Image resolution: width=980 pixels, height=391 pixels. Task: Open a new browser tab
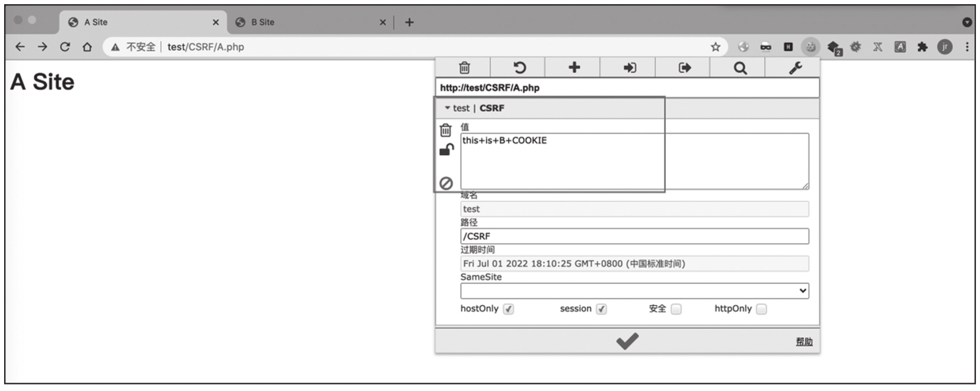point(409,22)
